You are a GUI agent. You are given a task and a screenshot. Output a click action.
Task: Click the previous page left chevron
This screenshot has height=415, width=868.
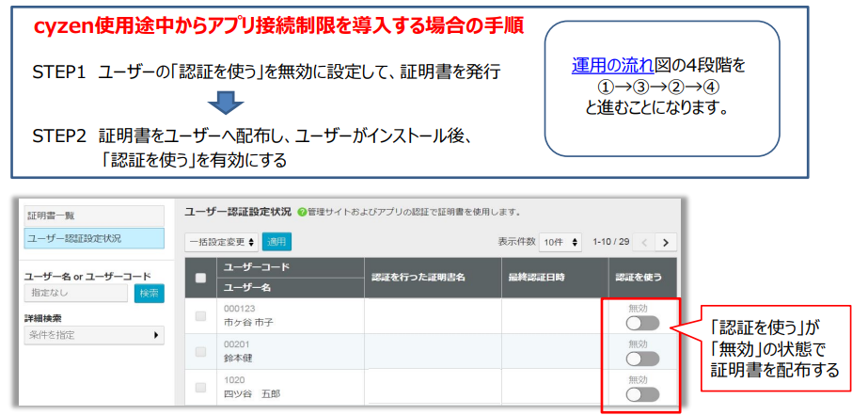[x=644, y=242]
